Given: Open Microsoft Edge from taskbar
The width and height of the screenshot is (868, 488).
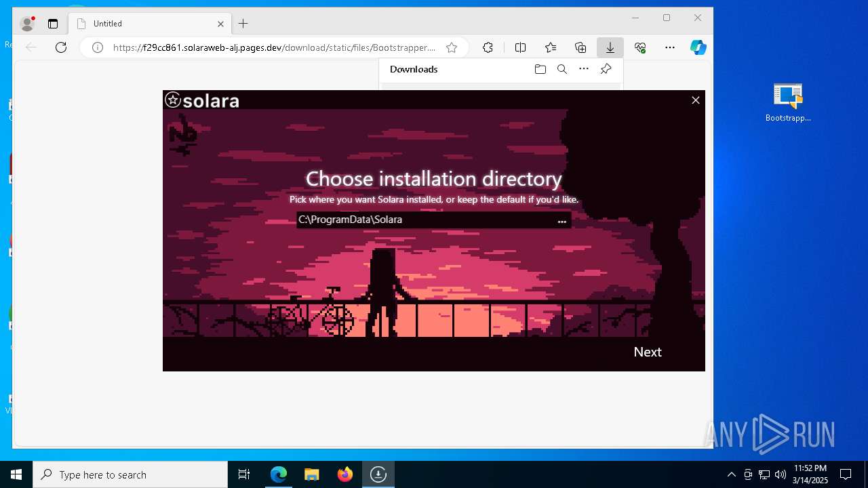Looking at the screenshot, I should [x=279, y=474].
